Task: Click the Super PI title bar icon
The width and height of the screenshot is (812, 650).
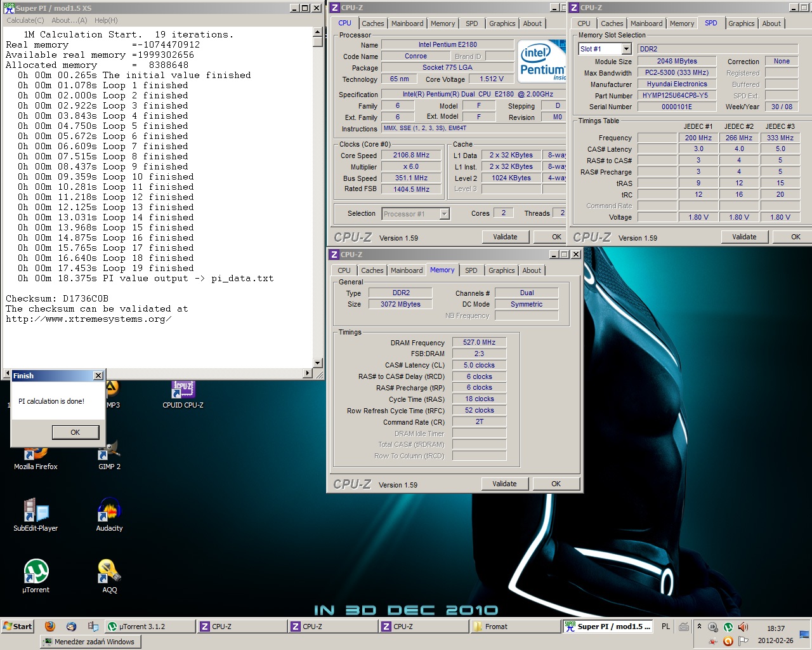Action: 9,8
